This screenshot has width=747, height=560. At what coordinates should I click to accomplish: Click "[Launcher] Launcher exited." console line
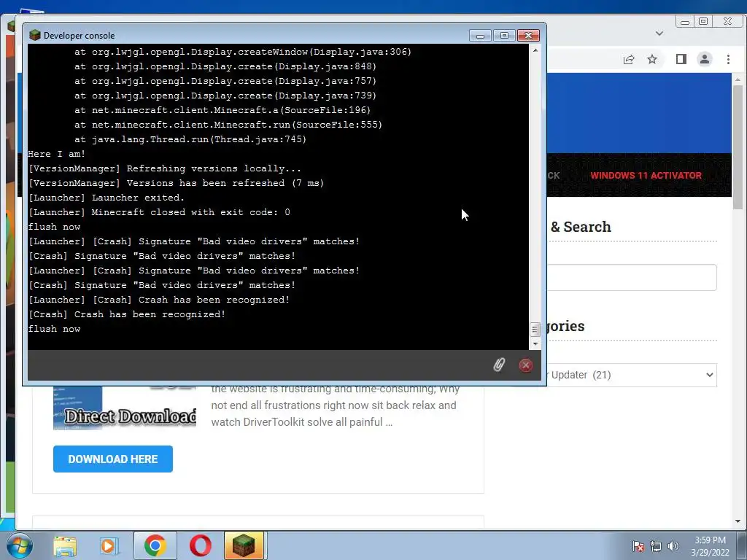[x=107, y=198]
